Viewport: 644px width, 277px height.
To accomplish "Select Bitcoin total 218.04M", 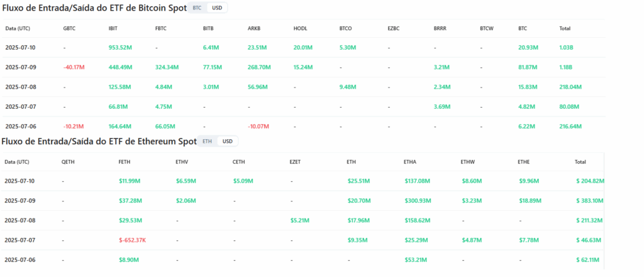I will pyautogui.click(x=570, y=87).
